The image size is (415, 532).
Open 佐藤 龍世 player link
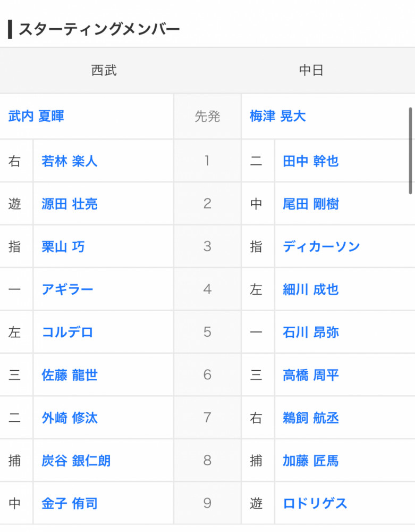70,376
